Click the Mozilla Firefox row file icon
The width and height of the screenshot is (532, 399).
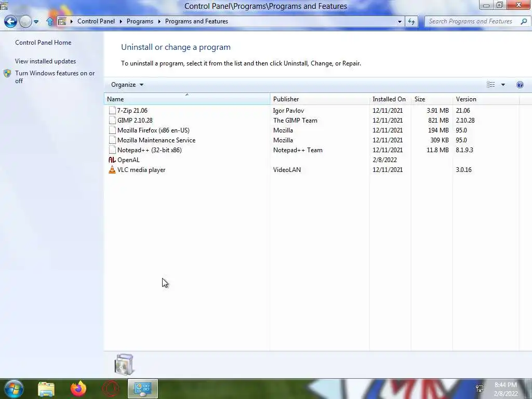click(112, 130)
